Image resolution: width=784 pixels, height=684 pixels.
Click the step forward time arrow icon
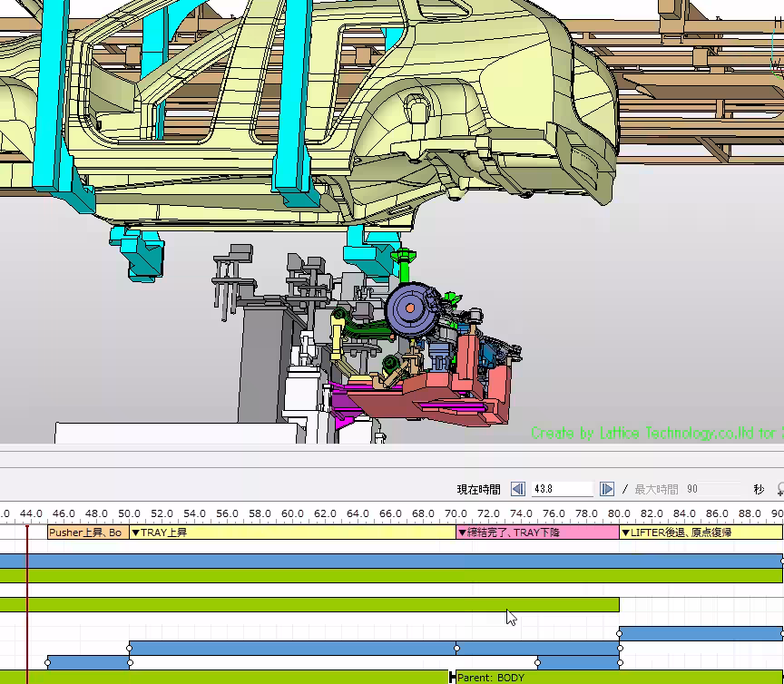coord(607,489)
